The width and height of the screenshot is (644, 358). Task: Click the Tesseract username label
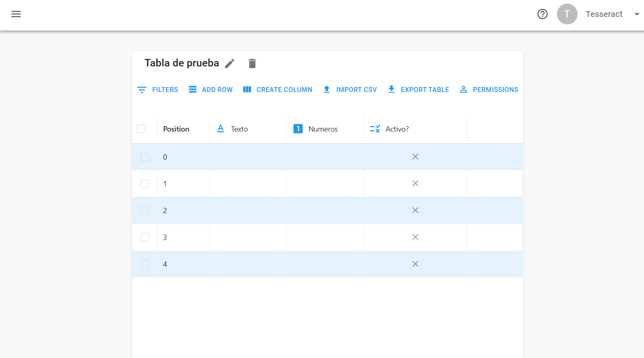point(604,14)
